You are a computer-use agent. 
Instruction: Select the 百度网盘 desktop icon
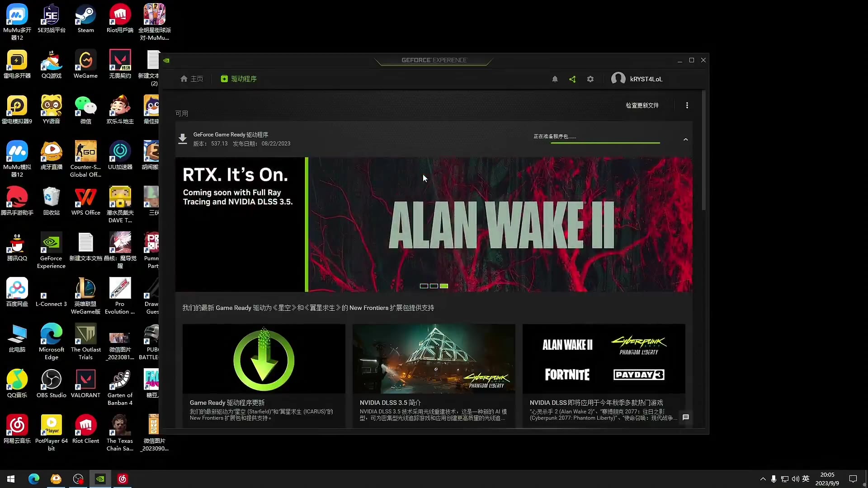click(17, 293)
